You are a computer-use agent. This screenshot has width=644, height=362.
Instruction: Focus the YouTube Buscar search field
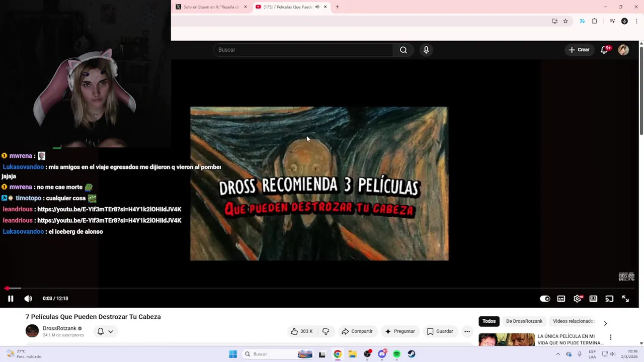(303, 50)
